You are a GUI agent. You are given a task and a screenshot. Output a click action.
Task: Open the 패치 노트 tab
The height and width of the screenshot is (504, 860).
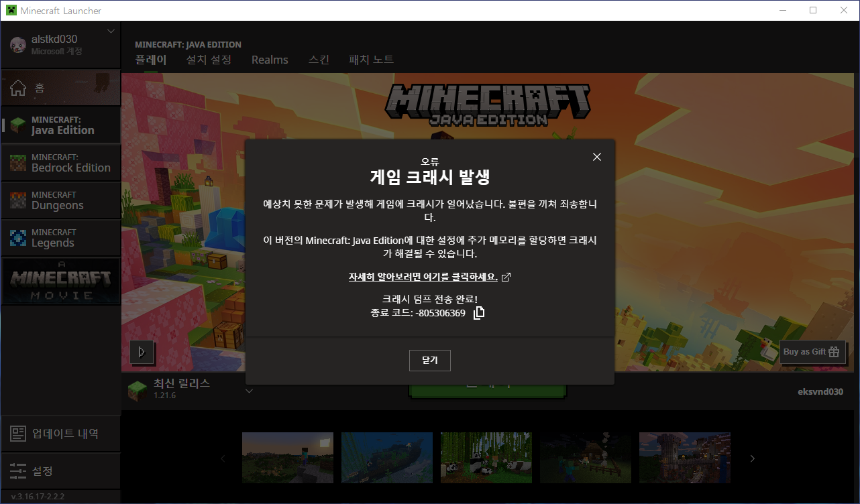(x=371, y=60)
